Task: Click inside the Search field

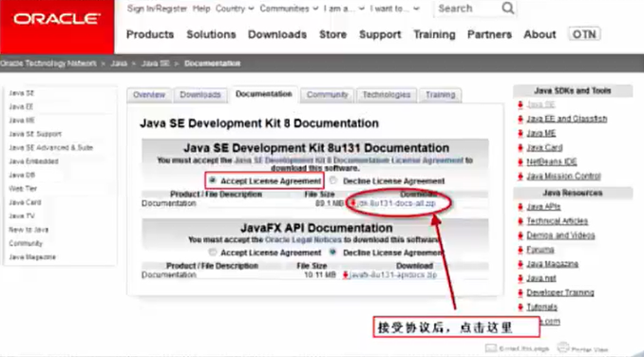Action: (467, 9)
